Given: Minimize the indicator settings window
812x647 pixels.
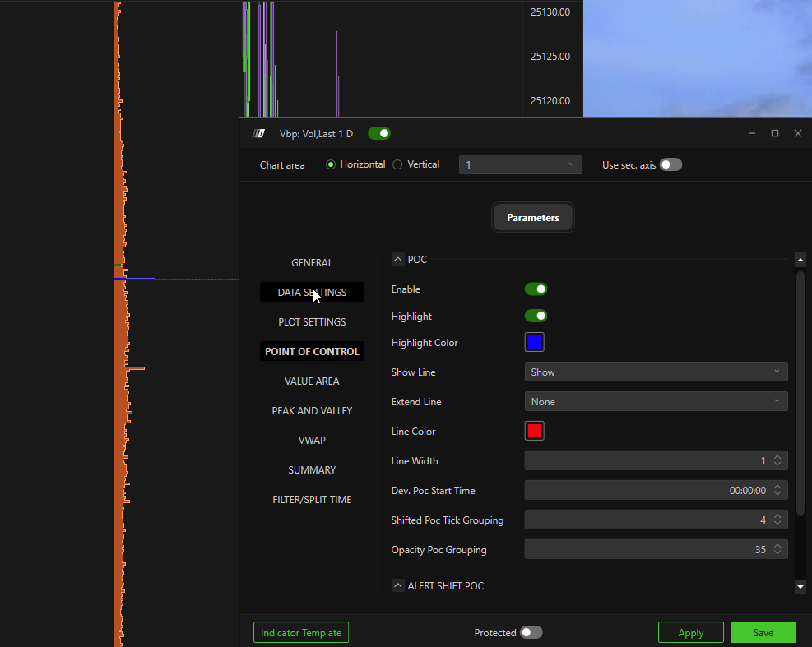Looking at the screenshot, I should point(752,133).
